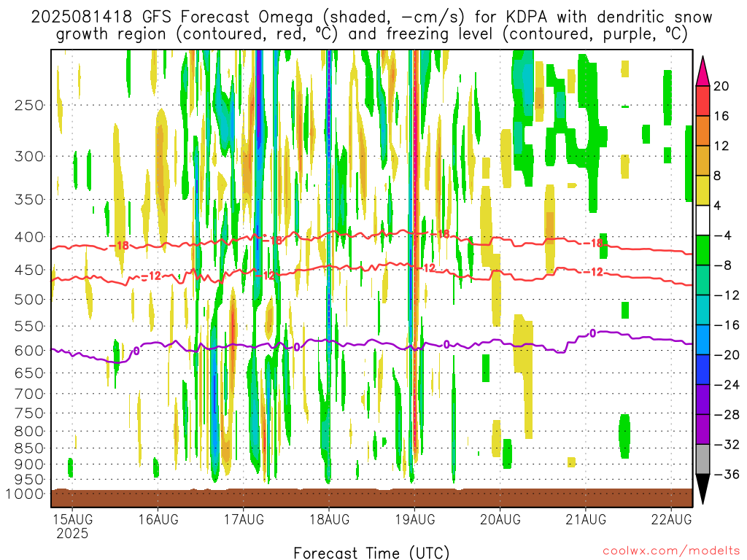Viewport: 747px width, 560px height.
Task: Pick the cyan colorbar swatch between -12 and -16
Action: pyautogui.click(x=703, y=310)
